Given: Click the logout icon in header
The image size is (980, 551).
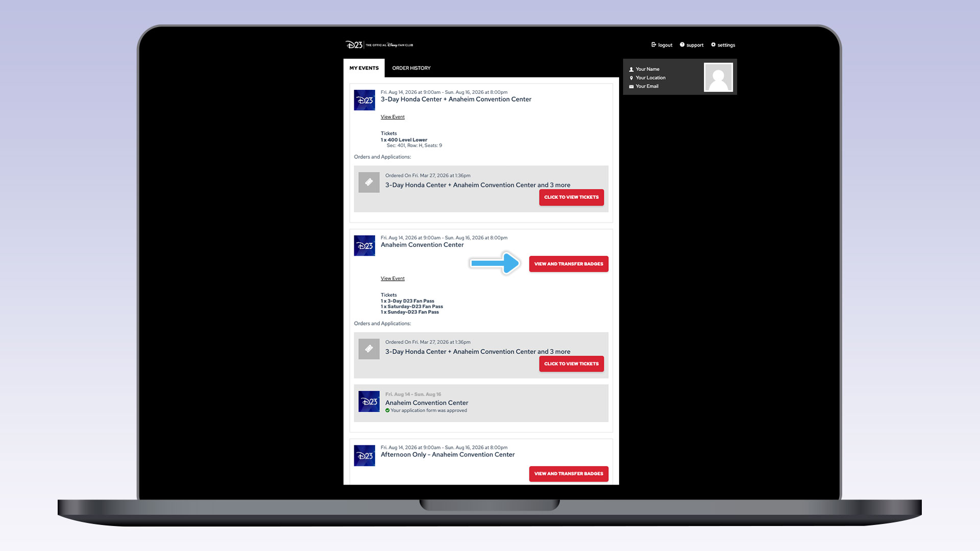Looking at the screenshot, I should pyautogui.click(x=653, y=45).
